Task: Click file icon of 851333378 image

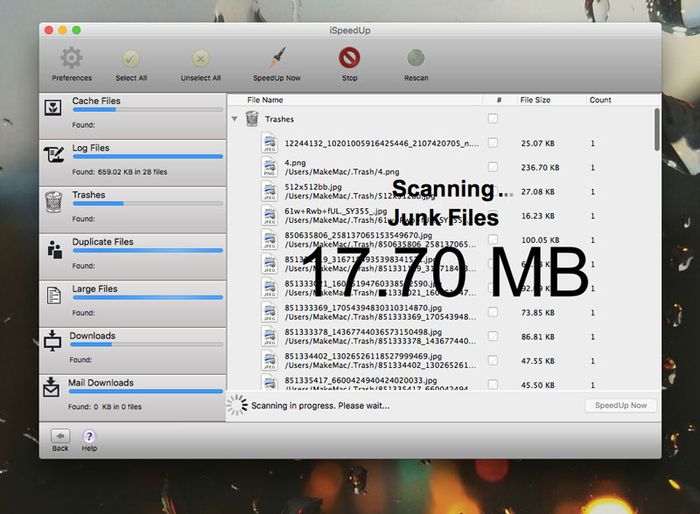Action: (269, 336)
